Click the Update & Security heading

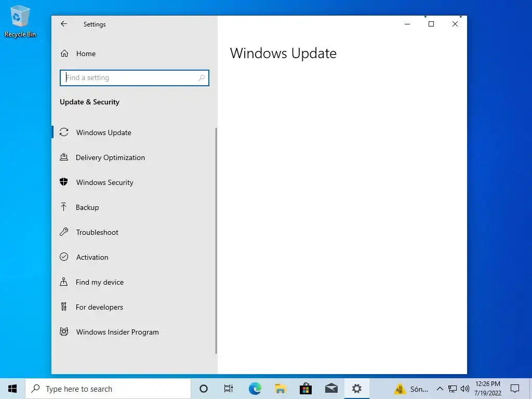tap(89, 102)
